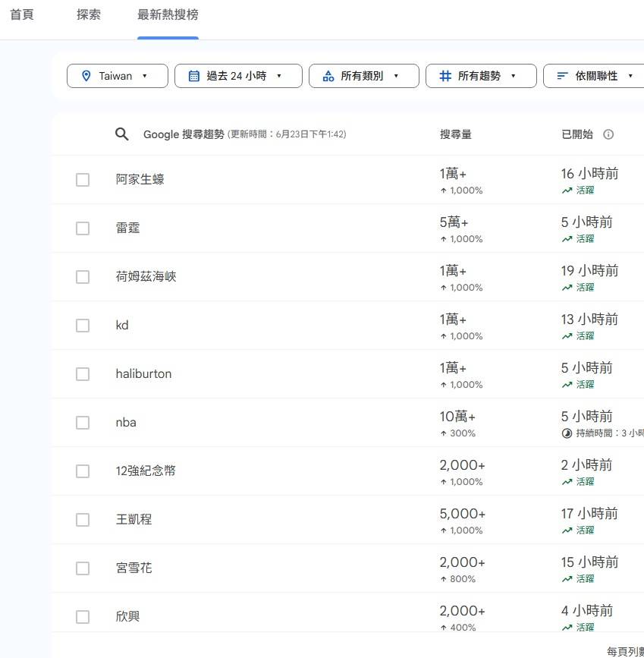Screen dimensions: 644x658
Task: Select the checkbox for 王凱程
Action: tap(83, 520)
